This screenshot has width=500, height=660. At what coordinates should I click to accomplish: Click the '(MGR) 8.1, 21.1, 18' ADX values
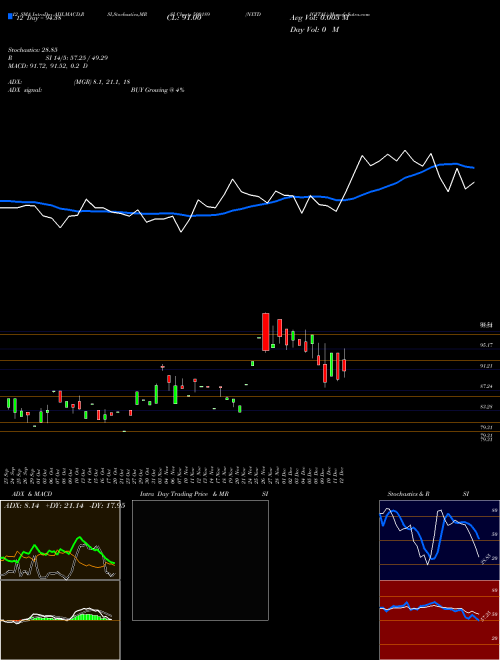point(101,82)
